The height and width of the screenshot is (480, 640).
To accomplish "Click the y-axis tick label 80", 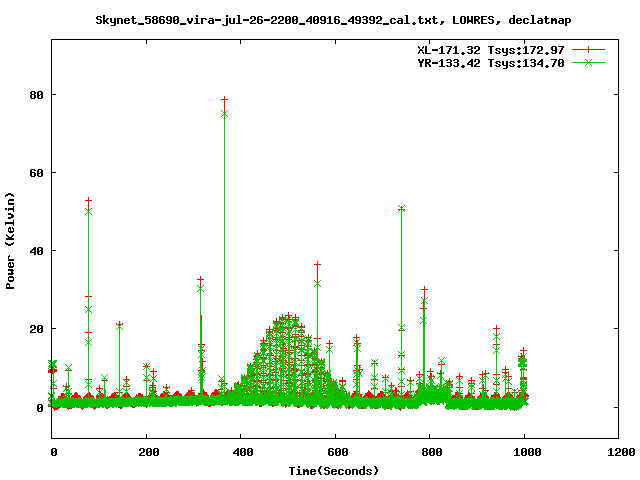I will coord(36,95).
